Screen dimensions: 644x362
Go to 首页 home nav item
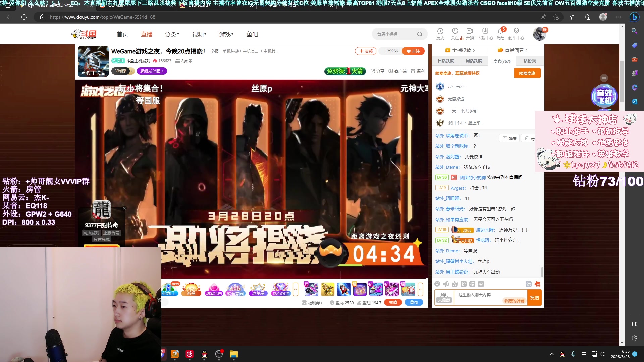click(122, 34)
